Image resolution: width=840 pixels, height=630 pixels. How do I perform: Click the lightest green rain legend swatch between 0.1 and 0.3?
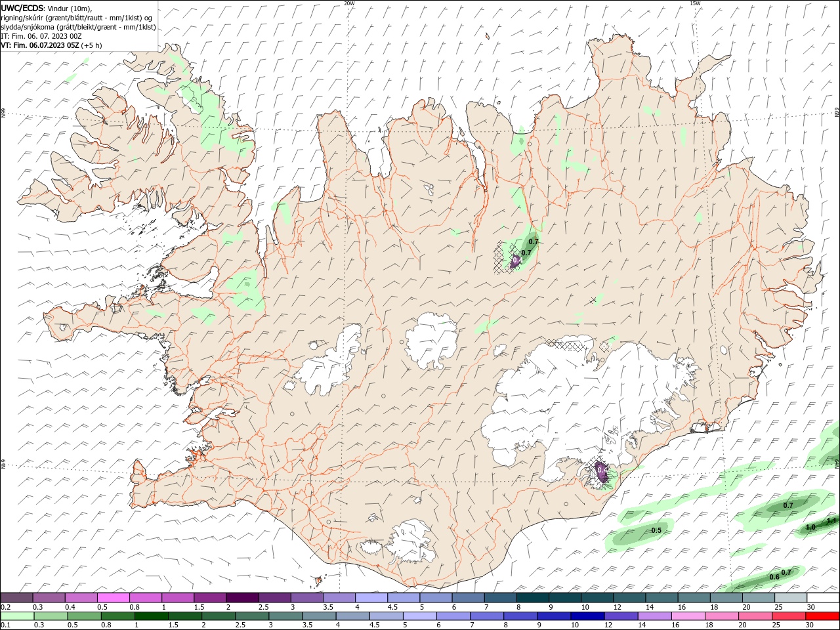[17, 616]
